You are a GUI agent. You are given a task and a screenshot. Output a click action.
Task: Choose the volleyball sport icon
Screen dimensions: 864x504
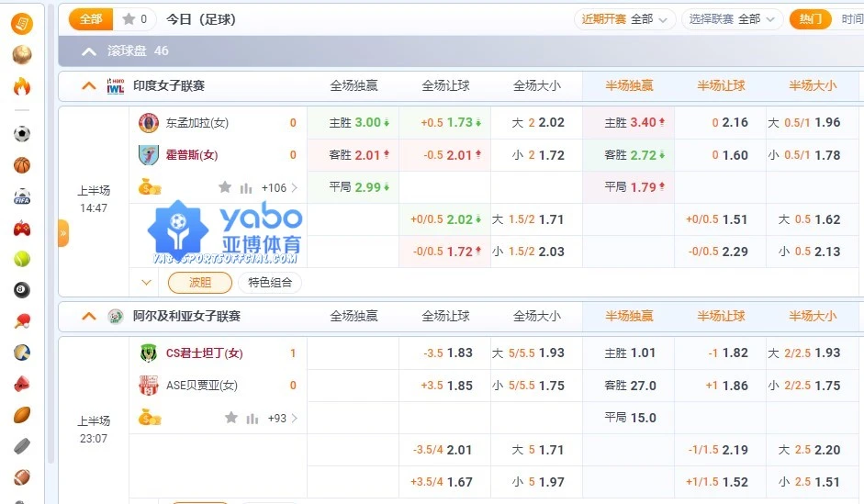[x=22, y=353]
